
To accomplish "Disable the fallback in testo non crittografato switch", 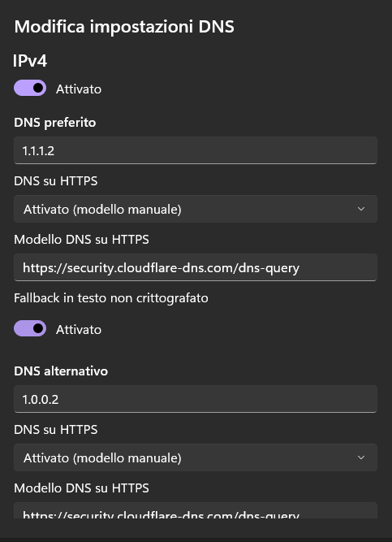I will (30, 329).
